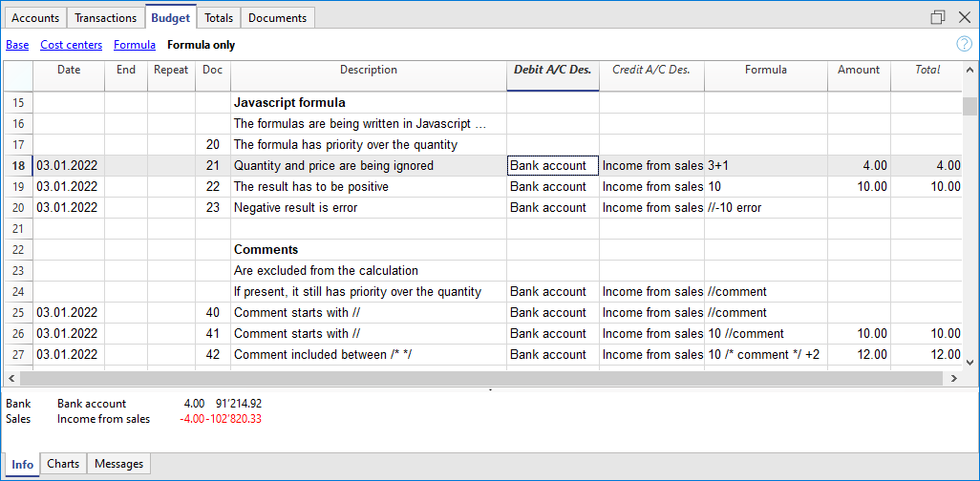Close the table panel with X
Image resolution: width=980 pixels, height=481 pixels.
tap(965, 17)
